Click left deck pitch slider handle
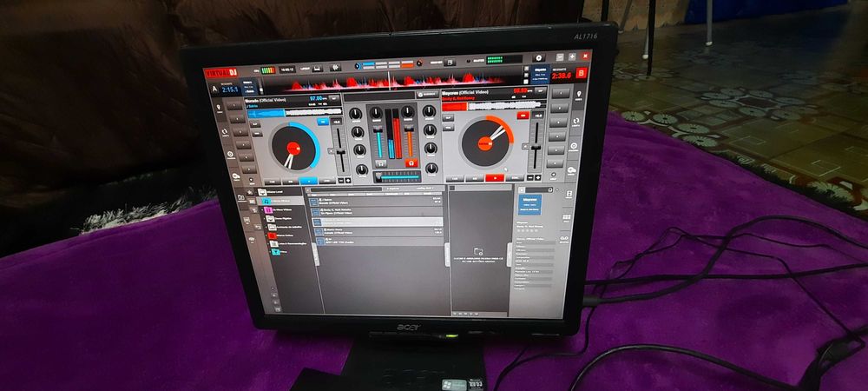The height and width of the screenshot is (391, 868). click(341, 151)
